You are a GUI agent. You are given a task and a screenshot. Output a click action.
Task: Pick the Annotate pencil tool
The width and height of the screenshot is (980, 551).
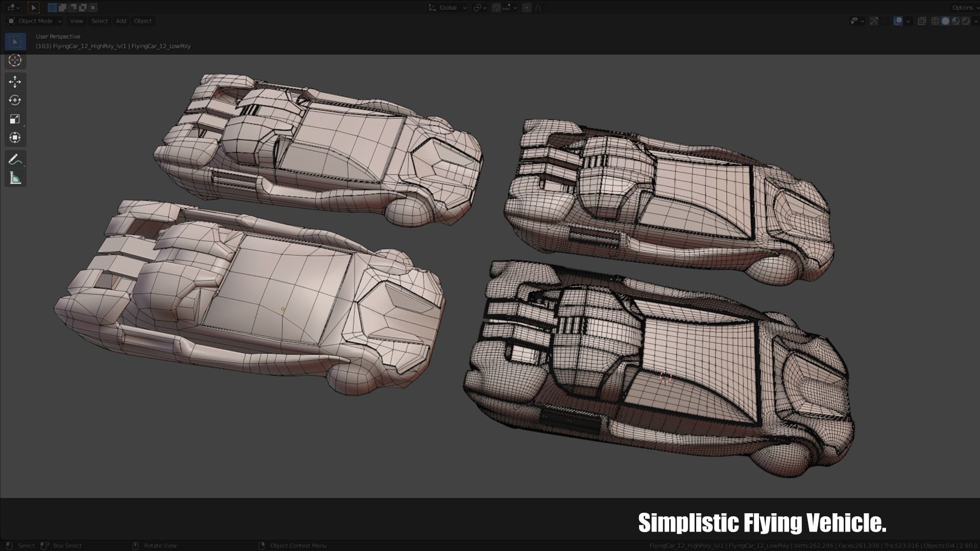tap(15, 160)
